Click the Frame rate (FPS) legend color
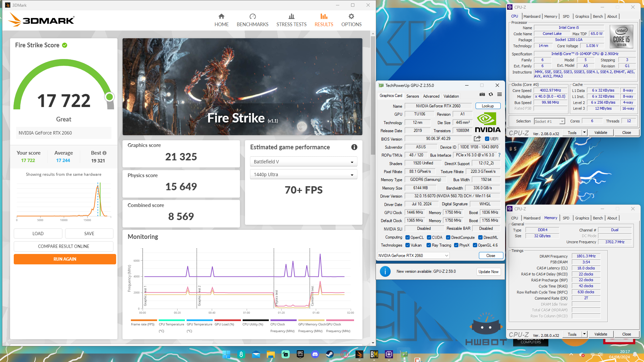 [144, 320]
